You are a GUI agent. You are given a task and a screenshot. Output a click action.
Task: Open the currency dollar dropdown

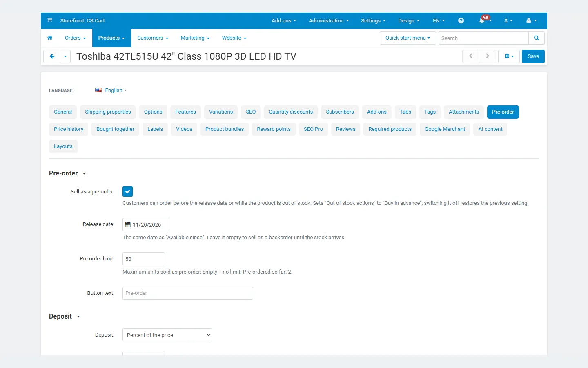pos(508,20)
